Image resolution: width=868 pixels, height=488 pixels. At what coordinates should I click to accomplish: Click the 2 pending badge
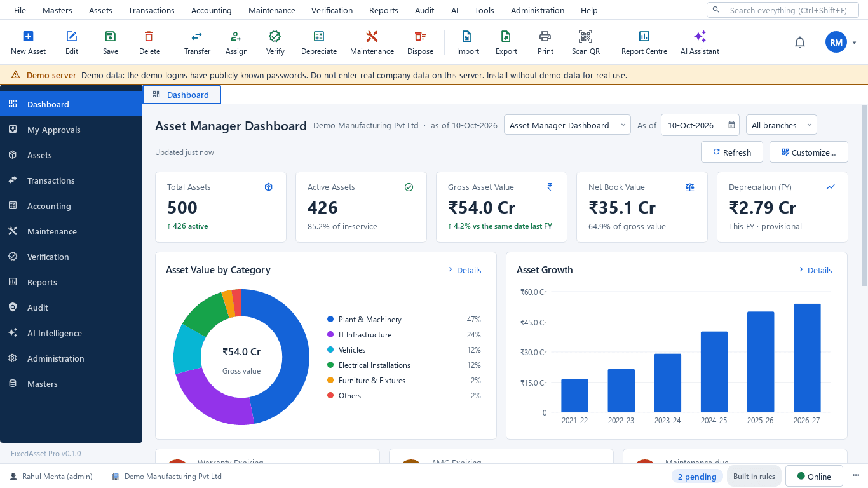tap(697, 477)
